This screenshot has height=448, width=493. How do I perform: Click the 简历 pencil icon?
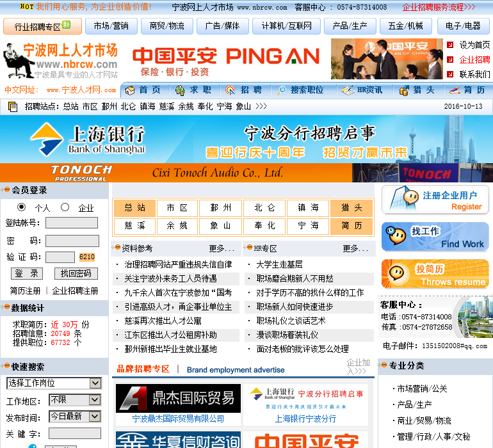coord(455,90)
